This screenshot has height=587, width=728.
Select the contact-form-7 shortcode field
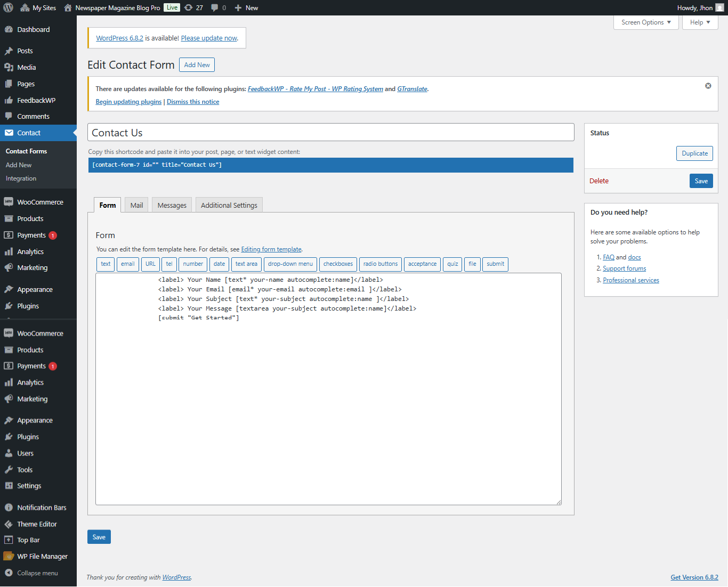point(331,165)
